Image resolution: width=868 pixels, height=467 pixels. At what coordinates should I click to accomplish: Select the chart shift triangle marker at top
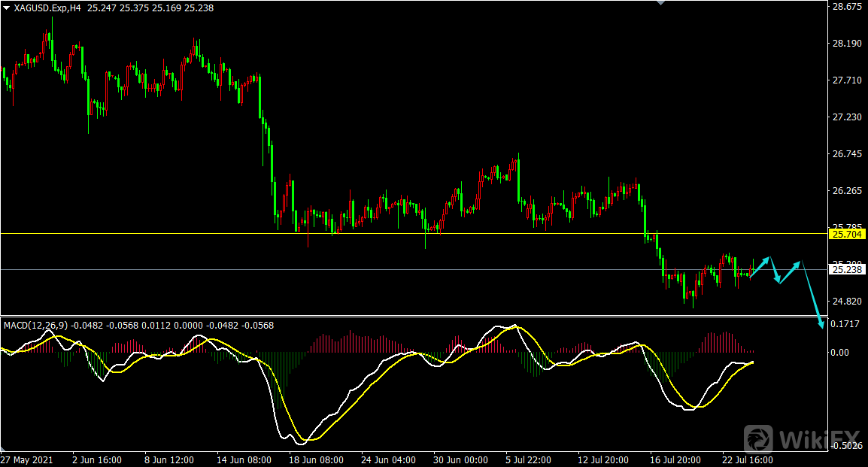pyautogui.click(x=661, y=3)
